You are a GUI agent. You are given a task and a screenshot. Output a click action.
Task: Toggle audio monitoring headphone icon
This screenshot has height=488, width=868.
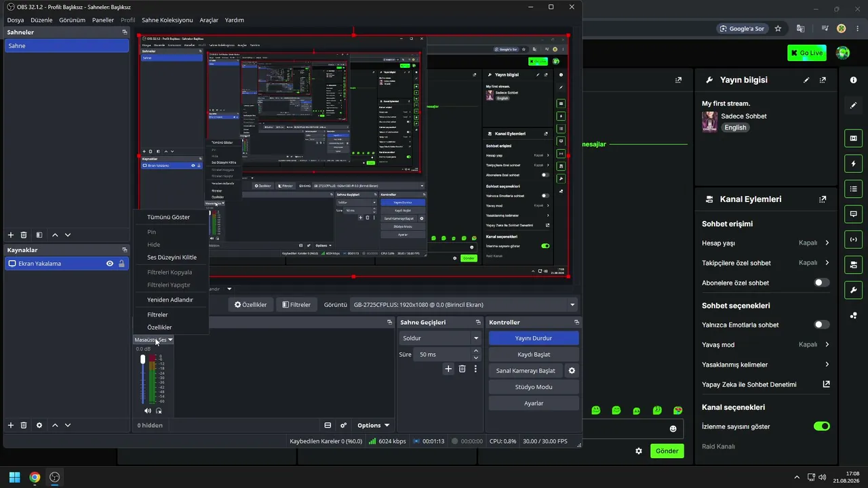click(159, 411)
